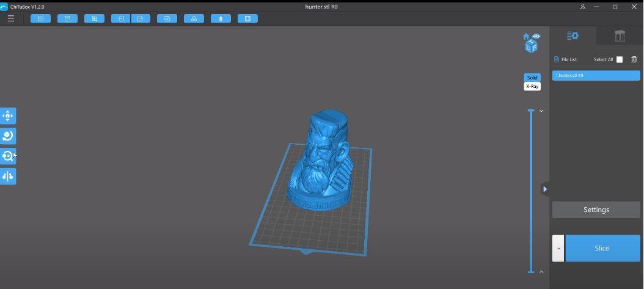
Task: Switch to X-Ray view mode
Action: 532,86
